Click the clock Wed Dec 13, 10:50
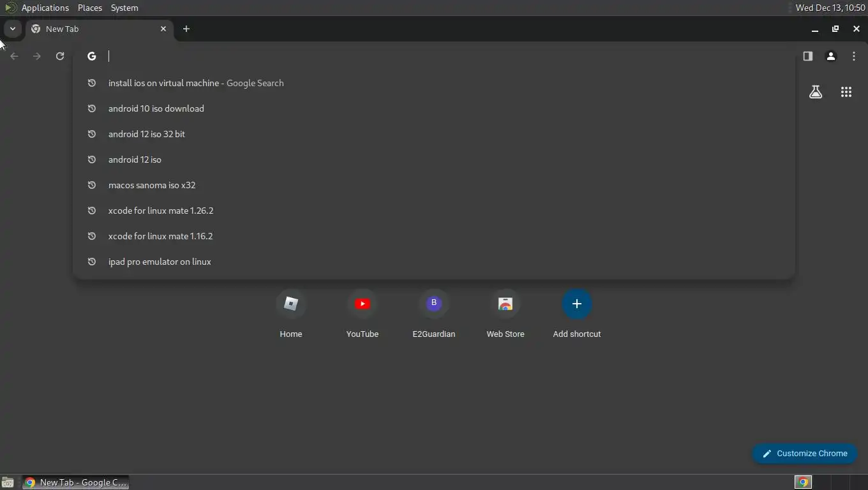 point(830,8)
